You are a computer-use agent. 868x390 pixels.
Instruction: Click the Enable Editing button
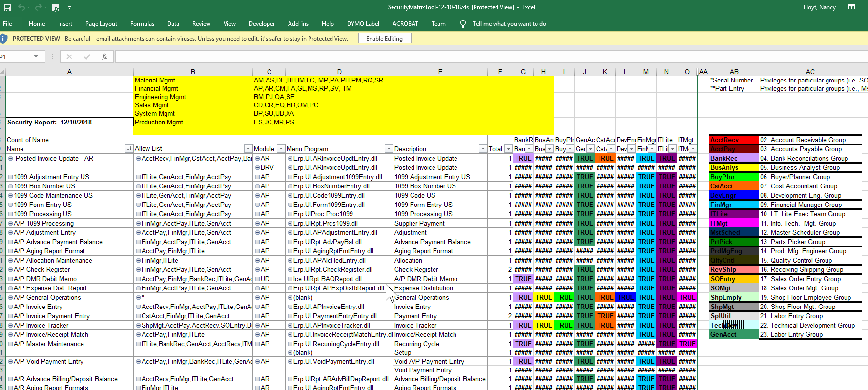coord(385,38)
